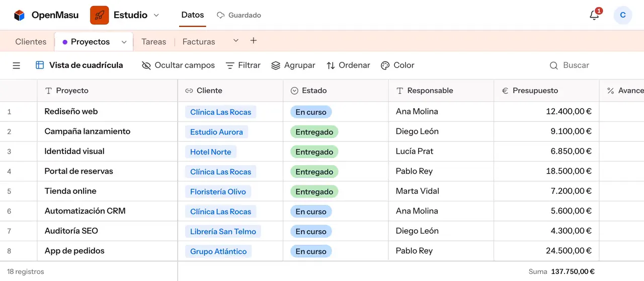Click the 12.400,00 € budget cell
644x281 pixels.
[x=546, y=112]
